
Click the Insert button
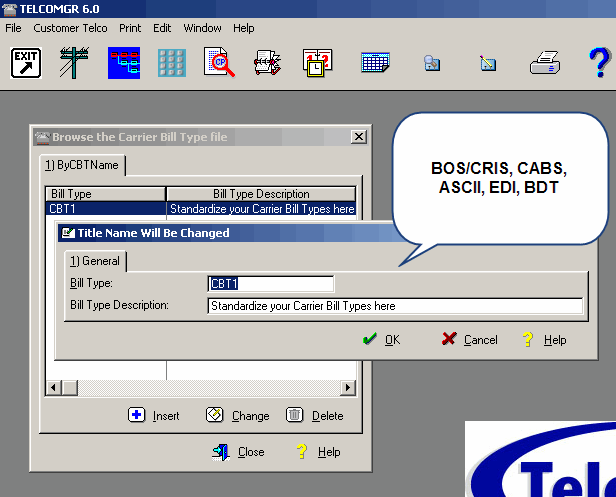click(x=154, y=415)
